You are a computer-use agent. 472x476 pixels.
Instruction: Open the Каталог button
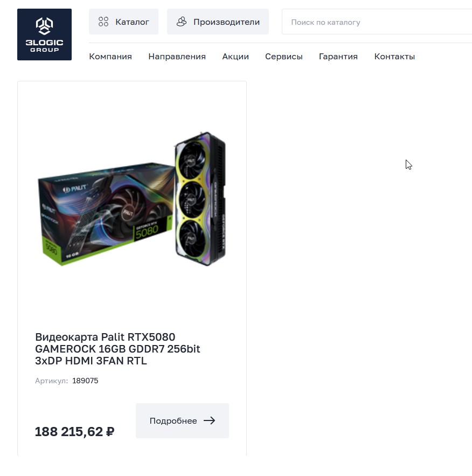click(x=123, y=22)
